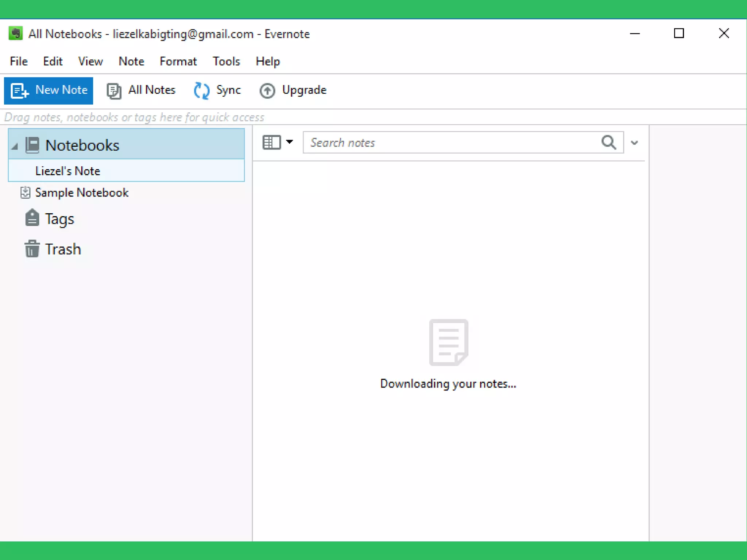Open the File menu

19,61
